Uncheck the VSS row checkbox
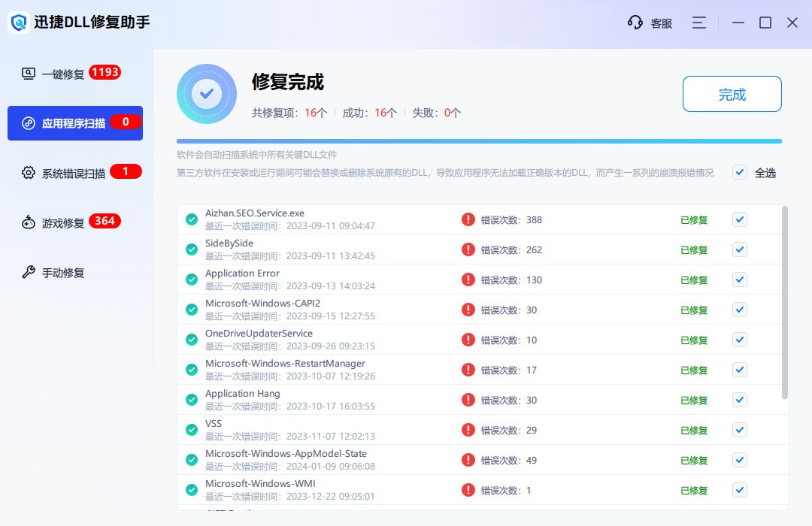The height and width of the screenshot is (526, 812). [740, 430]
